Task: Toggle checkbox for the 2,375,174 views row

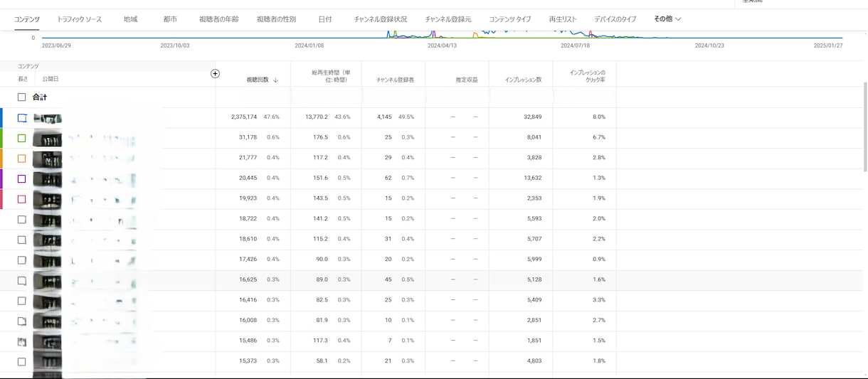Action: tap(21, 118)
